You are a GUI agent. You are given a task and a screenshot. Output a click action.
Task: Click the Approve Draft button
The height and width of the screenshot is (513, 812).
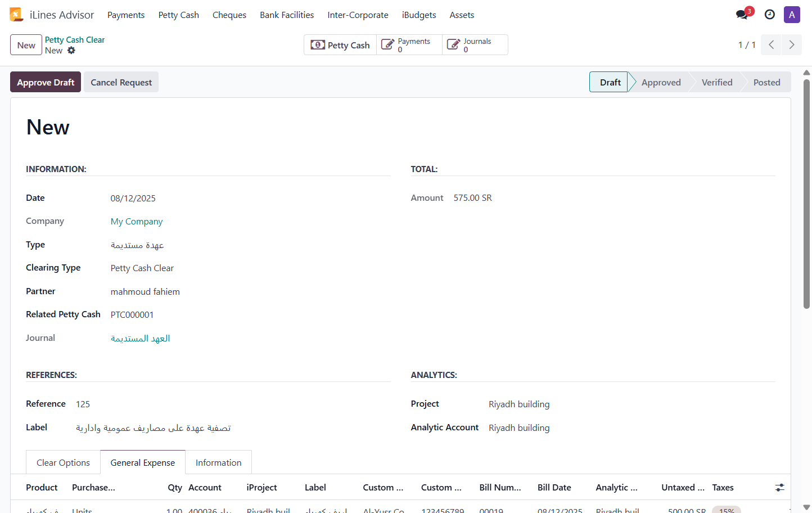point(46,82)
